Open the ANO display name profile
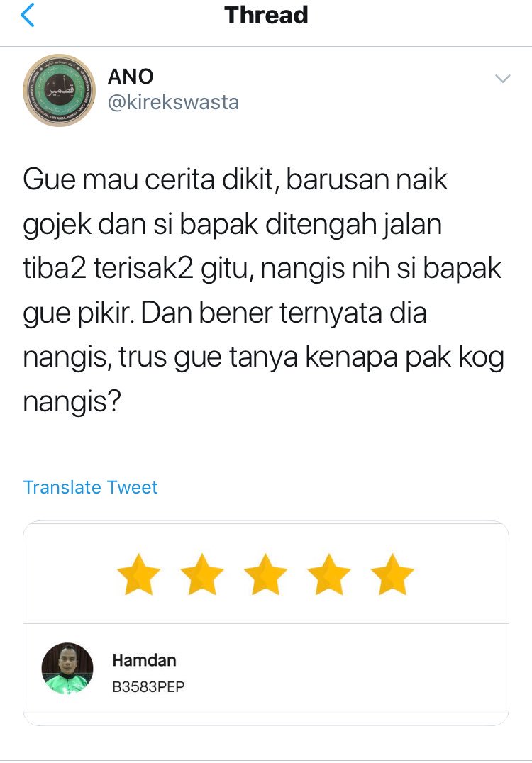Image resolution: width=532 pixels, height=763 pixels. 131,77
